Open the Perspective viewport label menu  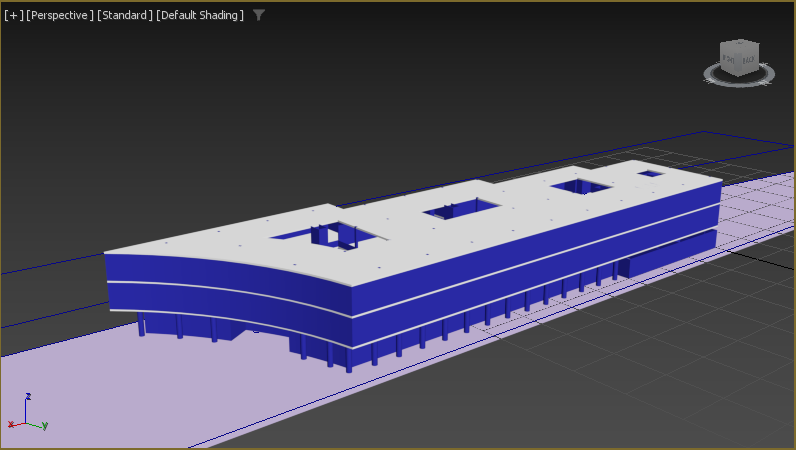click(60, 15)
